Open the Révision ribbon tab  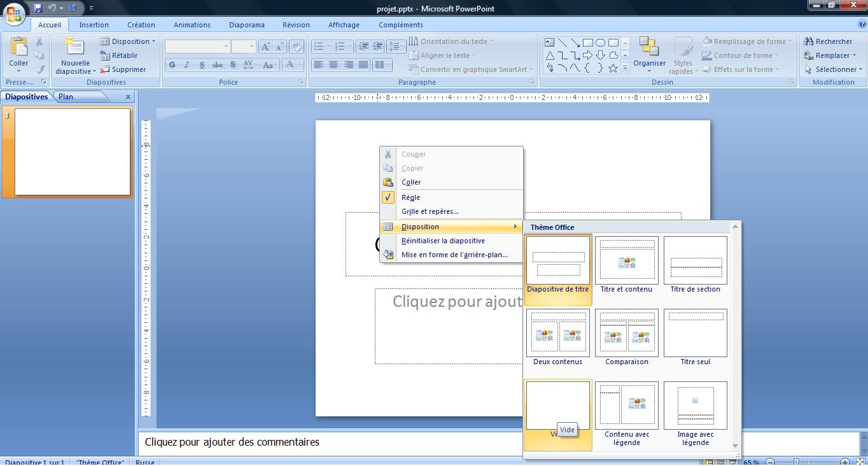tap(296, 25)
